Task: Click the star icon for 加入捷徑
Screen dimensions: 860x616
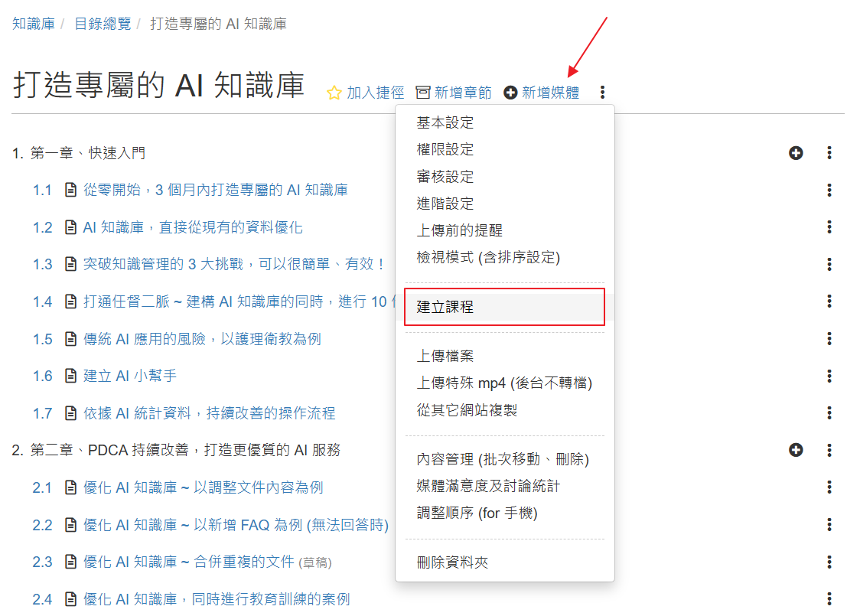Action: [x=334, y=93]
